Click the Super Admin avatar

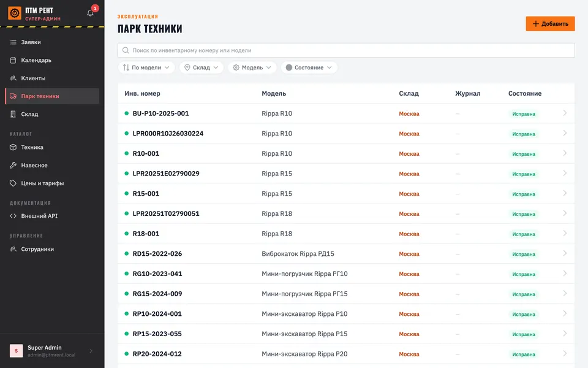[x=16, y=351]
